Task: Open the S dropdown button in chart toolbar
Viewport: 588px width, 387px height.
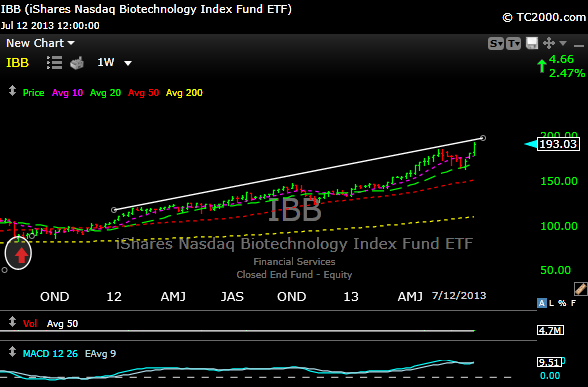Action: tap(496, 44)
